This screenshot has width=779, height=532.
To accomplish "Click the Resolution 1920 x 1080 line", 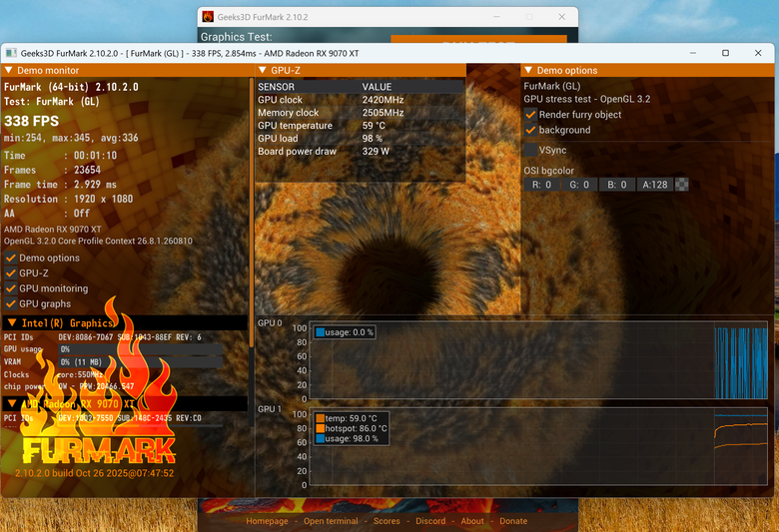I will (x=69, y=199).
